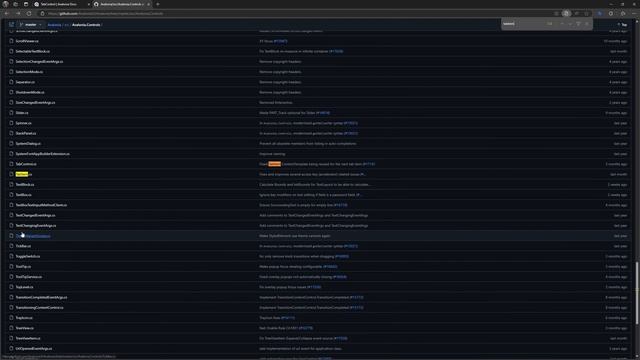Screen dimensions: 640x360
Task: Open SelectionChangedEventArgs.cs file
Action: [39, 62]
